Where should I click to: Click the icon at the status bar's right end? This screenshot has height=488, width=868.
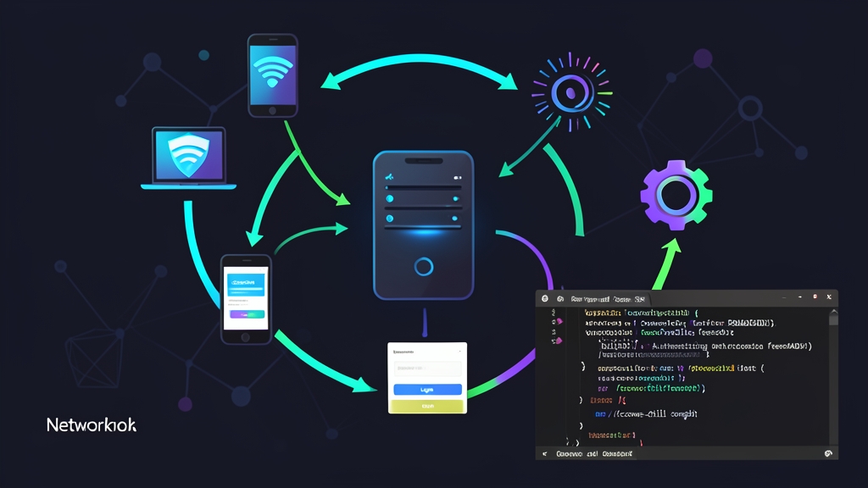[828, 454]
